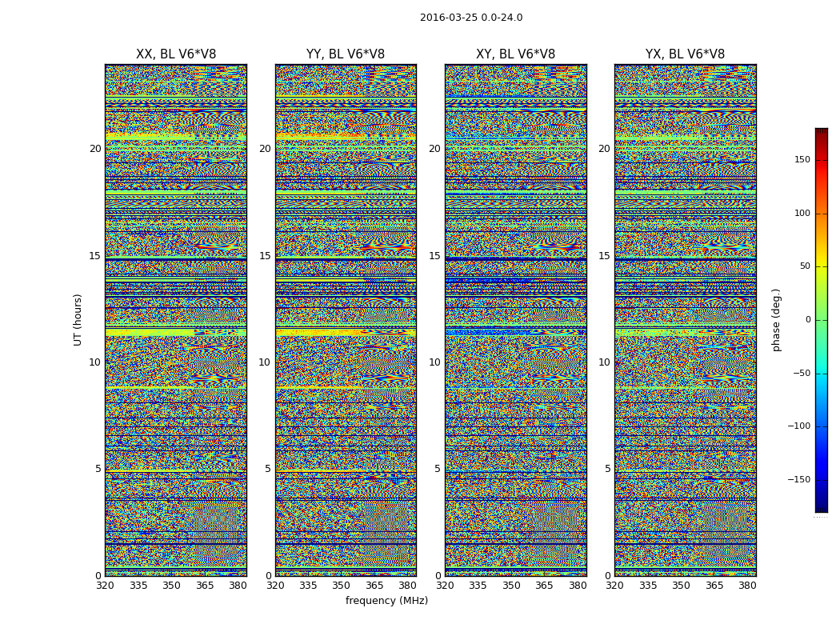Click the 365 MHz tick under YY plot
Screen dimensions: 840x640
374,586
